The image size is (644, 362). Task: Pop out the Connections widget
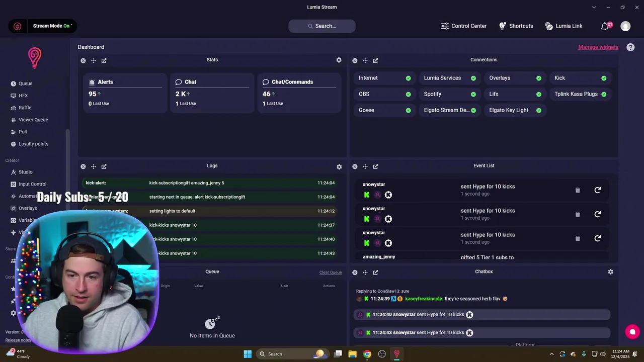point(376,60)
